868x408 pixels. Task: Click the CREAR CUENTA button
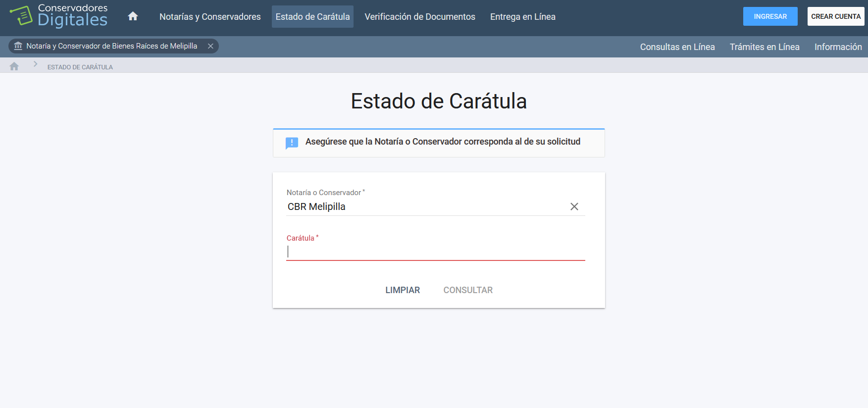pos(836,16)
